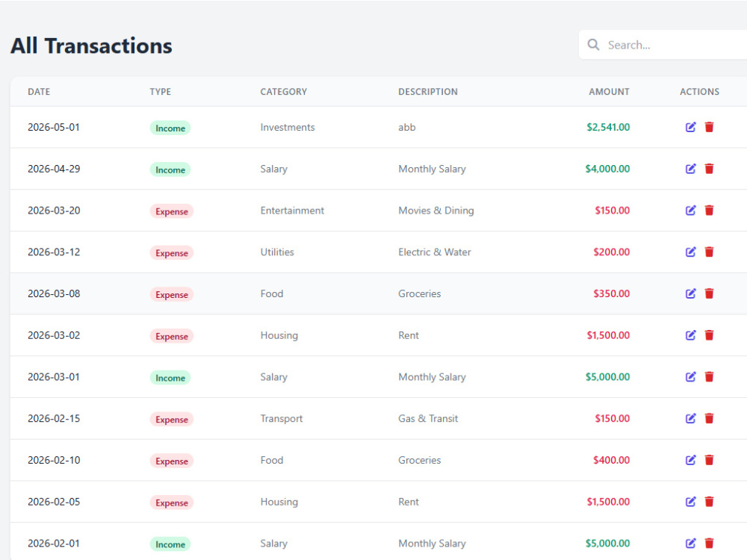Screen dimensions: 747x560
Task: Delete the $350.00 Groceries expense
Action: coord(709,293)
